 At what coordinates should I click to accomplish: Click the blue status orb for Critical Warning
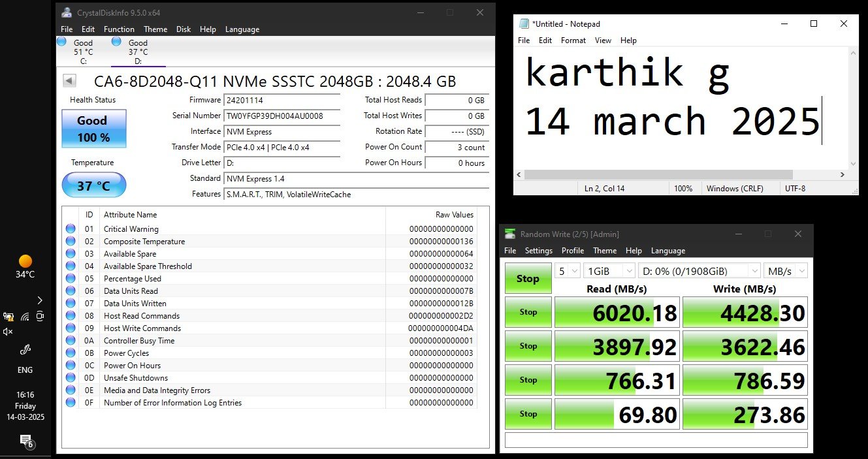71,229
